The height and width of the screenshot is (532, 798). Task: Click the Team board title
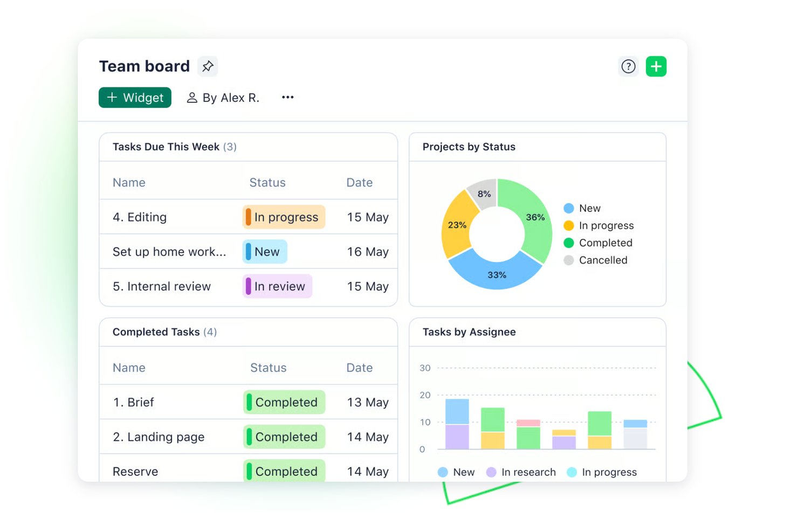(145, 66)
